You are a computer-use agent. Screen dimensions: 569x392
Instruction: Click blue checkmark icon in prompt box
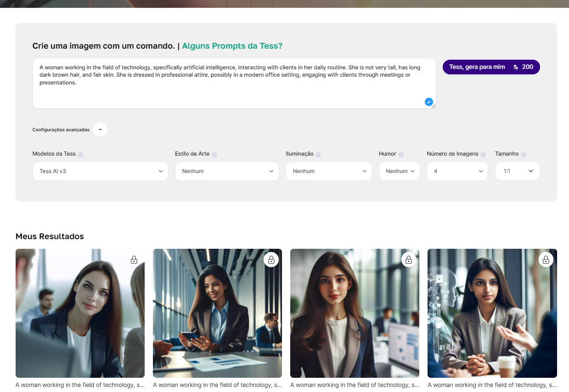pos(429,102)
